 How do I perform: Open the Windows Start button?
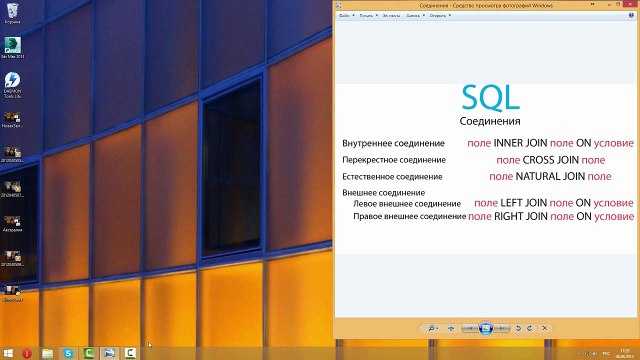[8, 353]
